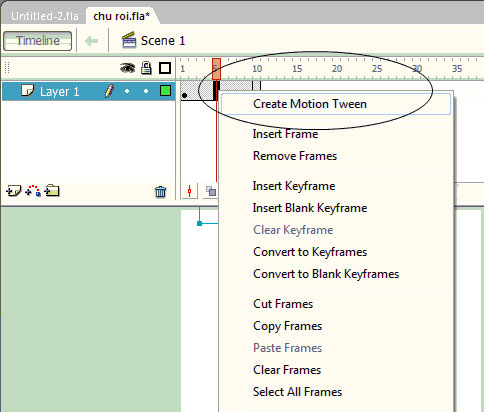Viewport: 491px width, 412px height.
Task: Click the Onion Skin icon
Action: (x=211, y=191)
